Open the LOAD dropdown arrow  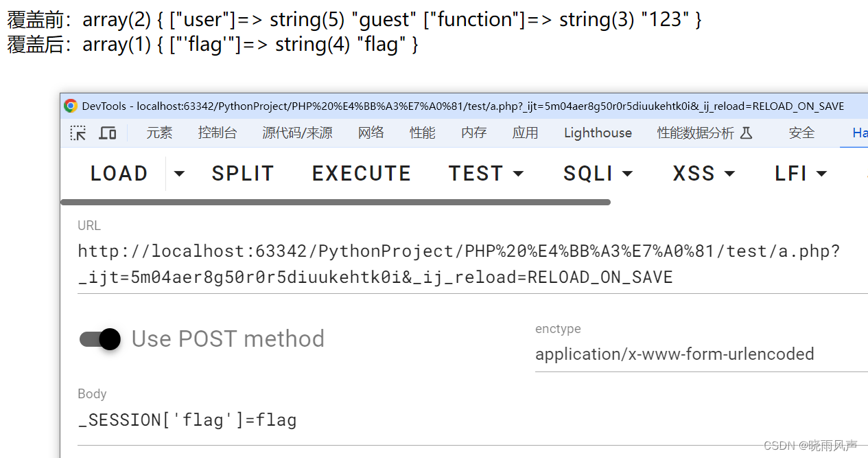point(179,174)
